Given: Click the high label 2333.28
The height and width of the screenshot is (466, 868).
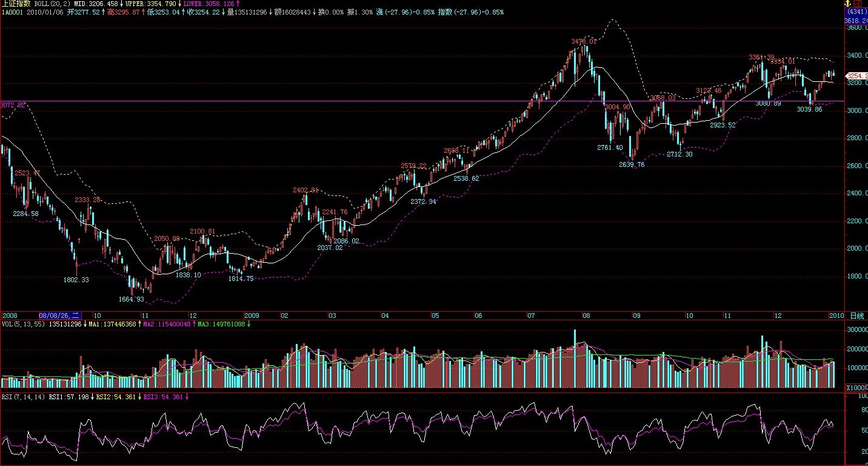Looking at the screenshot, I should [88, 199].
